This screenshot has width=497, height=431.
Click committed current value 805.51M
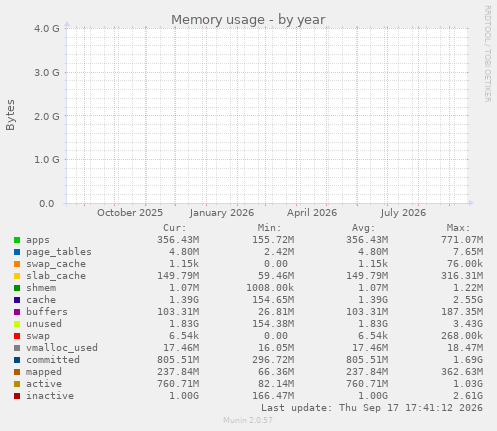coord(178,360)
